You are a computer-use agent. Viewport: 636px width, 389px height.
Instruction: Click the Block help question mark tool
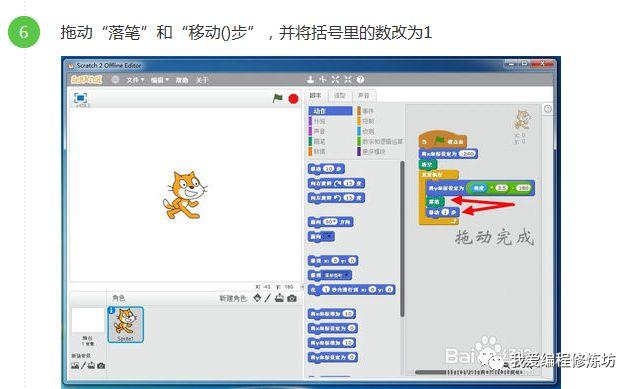(360, 80)
